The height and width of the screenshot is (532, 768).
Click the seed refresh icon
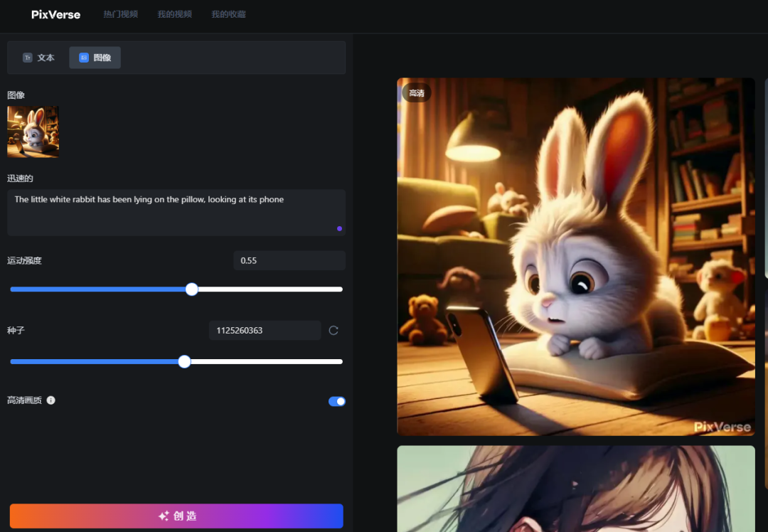click(333, 330)
